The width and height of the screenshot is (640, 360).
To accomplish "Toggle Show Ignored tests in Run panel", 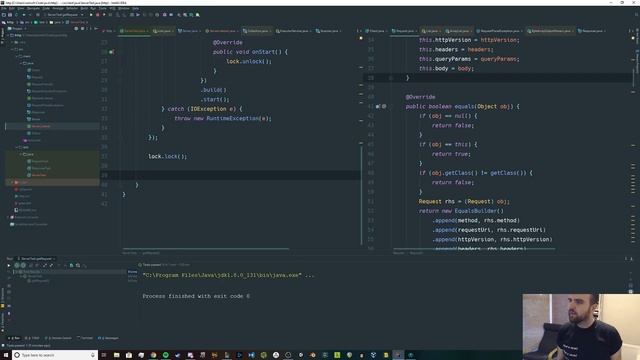I will coord(23,265).
